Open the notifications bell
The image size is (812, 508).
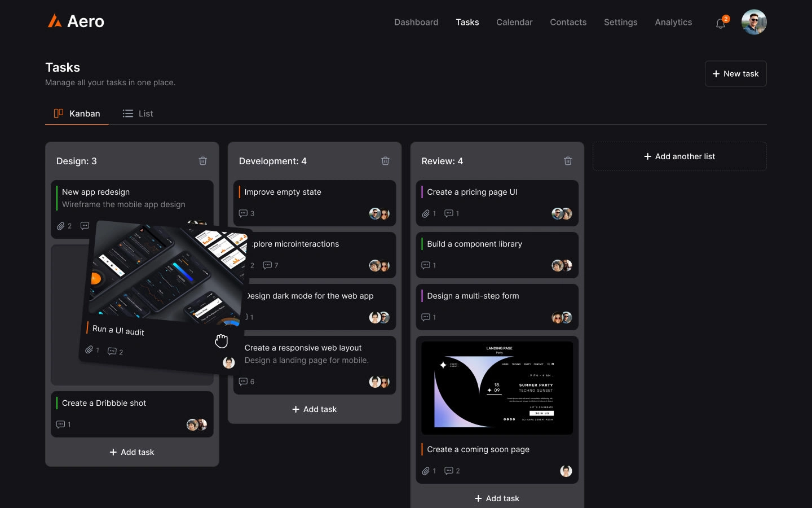pyautogui.click(x=721, y=23)
